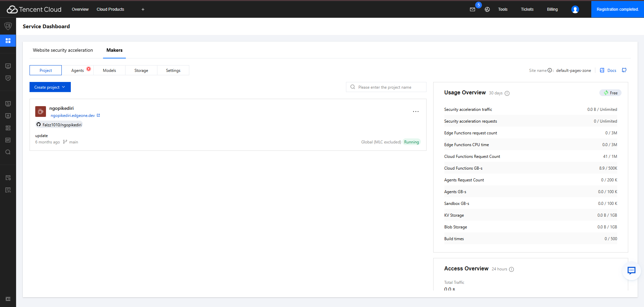Click the Security acceleration traffic row
This screenshot has height=307, width=644.
[x=531, y=109]
